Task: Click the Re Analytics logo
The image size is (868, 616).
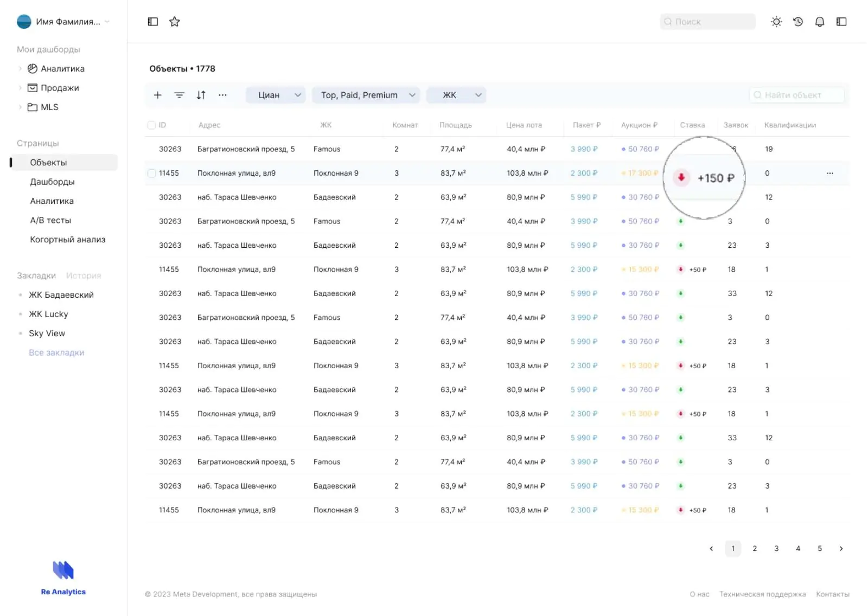Action: click(63, 578)
